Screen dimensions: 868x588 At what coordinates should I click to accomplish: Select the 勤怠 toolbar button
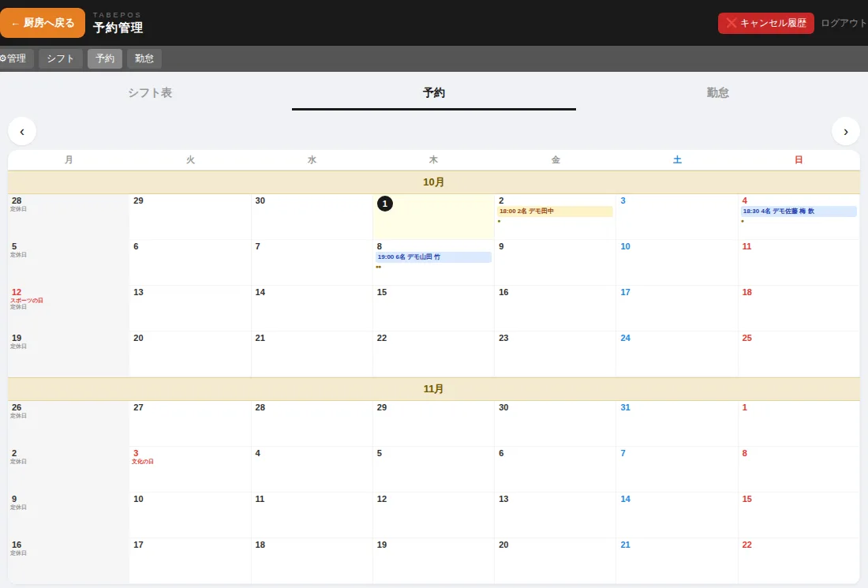[x=144, y=58]
